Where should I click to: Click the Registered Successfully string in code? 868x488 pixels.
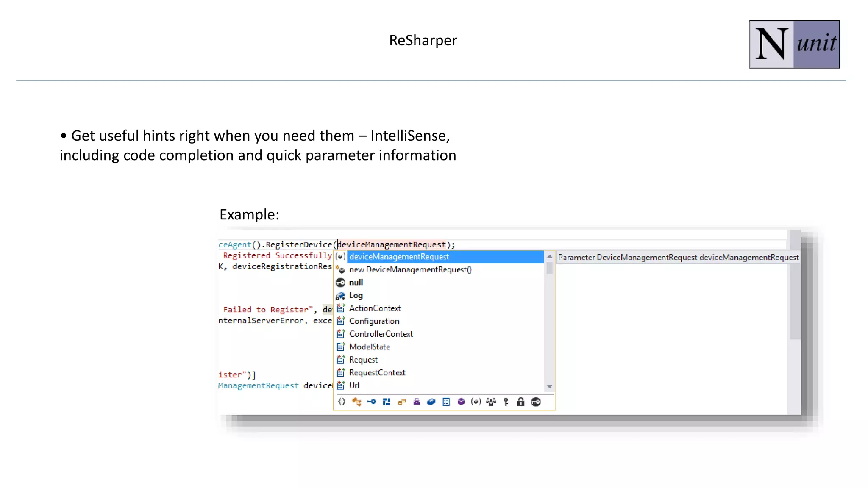[277, 255]
